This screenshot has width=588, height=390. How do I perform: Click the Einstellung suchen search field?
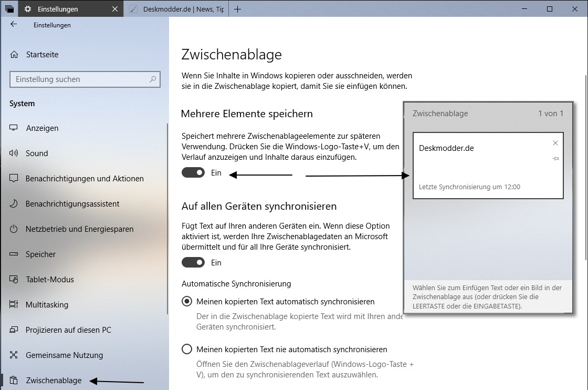(x=85, y=79)
